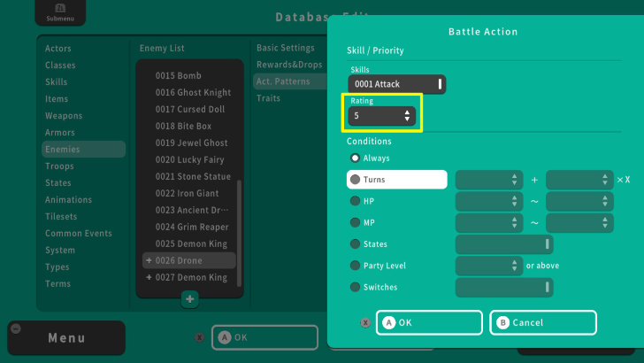The image size is (644, 363).
Task: Select enemy 0016 Ghost Knight
Action: (193, 92)
